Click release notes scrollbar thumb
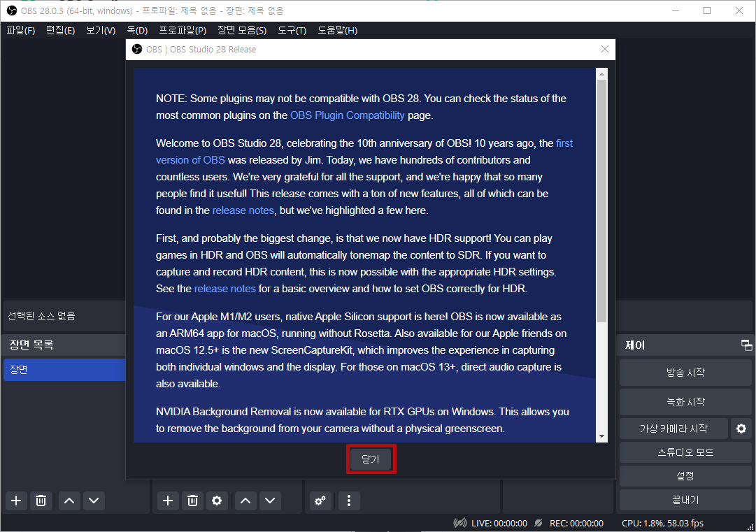This screenshot has height=532, width=756. 601,201
